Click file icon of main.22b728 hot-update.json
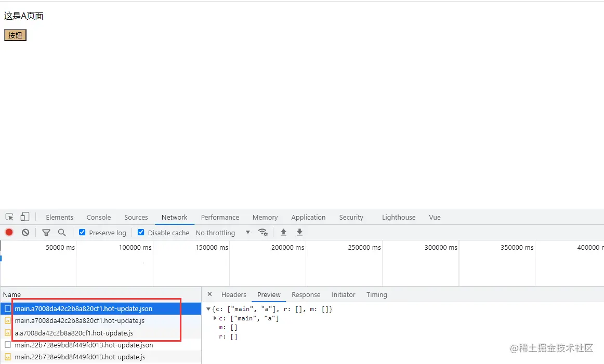 [x=8, y=345]
